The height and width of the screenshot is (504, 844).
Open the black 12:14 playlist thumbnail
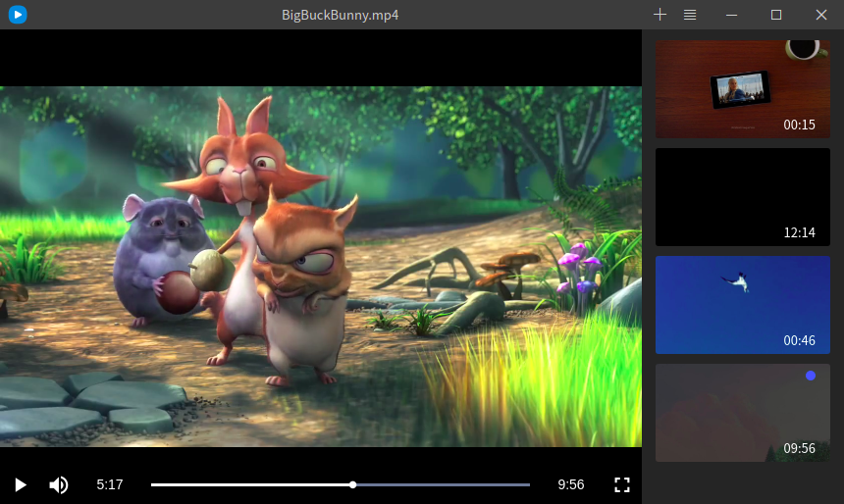coord(742,197)
